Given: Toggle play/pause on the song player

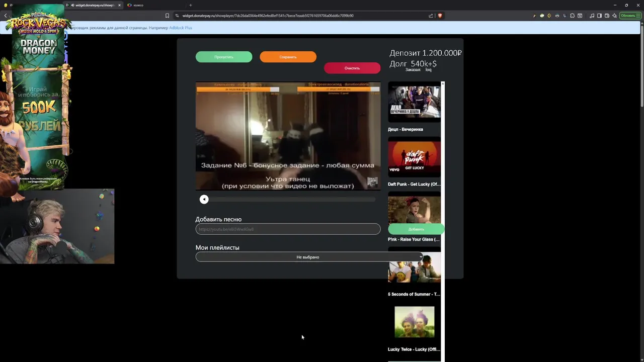Looking at the screenshot, I should click(x=204, y=200).
